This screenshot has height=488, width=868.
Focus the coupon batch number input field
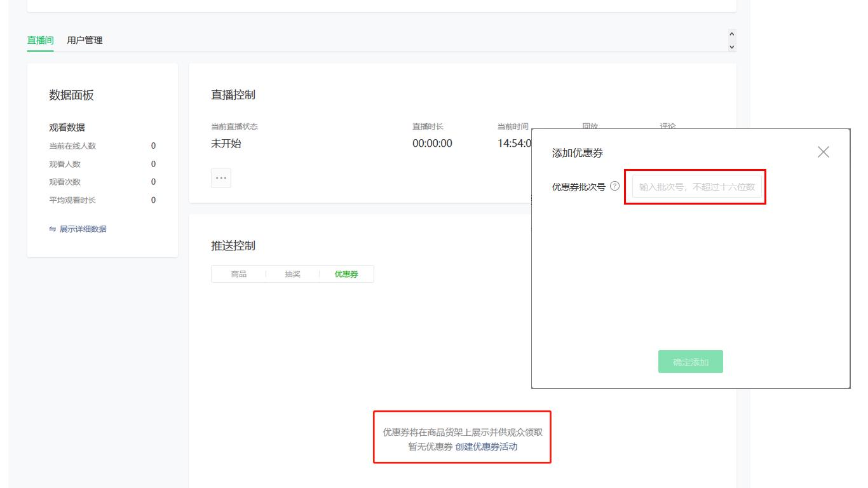click(x=696, y=187)
